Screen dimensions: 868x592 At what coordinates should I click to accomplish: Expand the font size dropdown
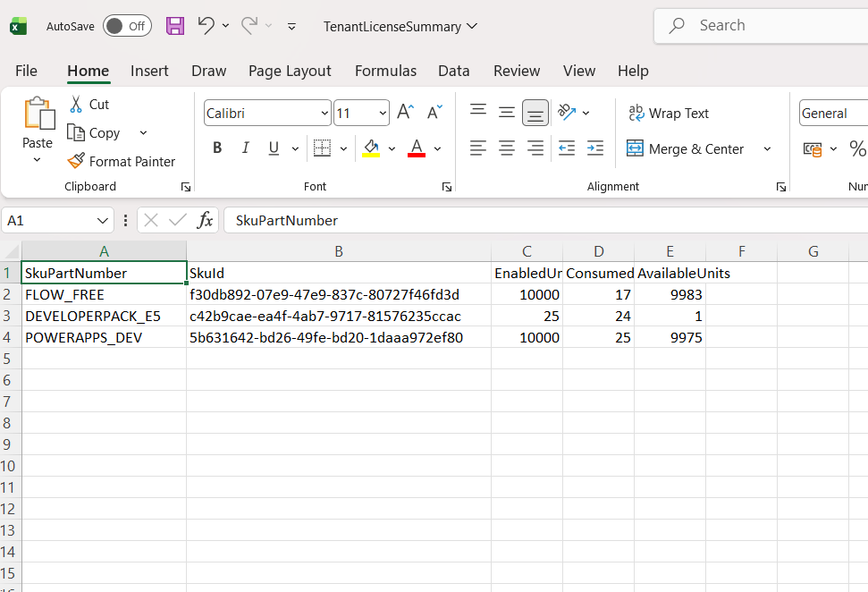pos(383,114)
